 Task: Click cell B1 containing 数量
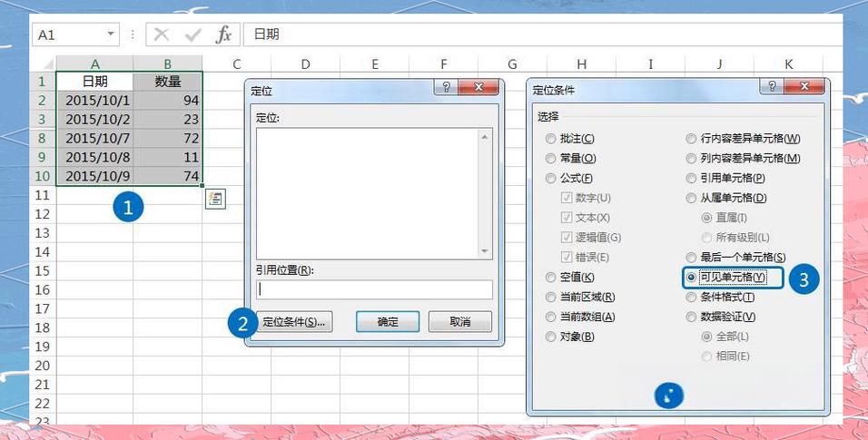pyautogui.click(x=168, y=82)
